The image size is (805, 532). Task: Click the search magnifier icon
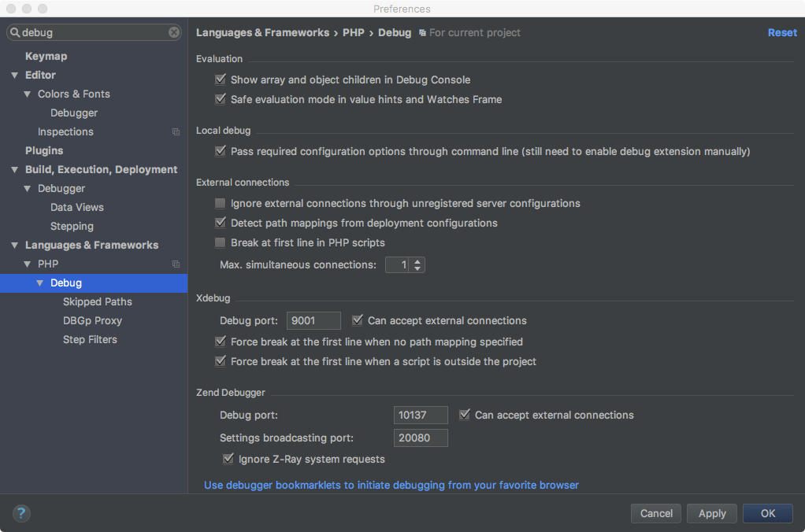pyautogui.click(x=14, y=33)
